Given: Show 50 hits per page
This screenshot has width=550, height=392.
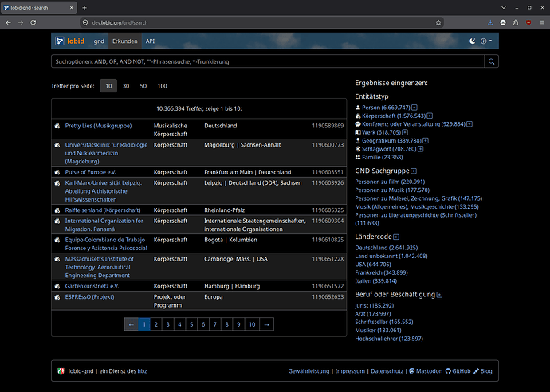Looking at the screenshot, I should (x=143, y=86).
